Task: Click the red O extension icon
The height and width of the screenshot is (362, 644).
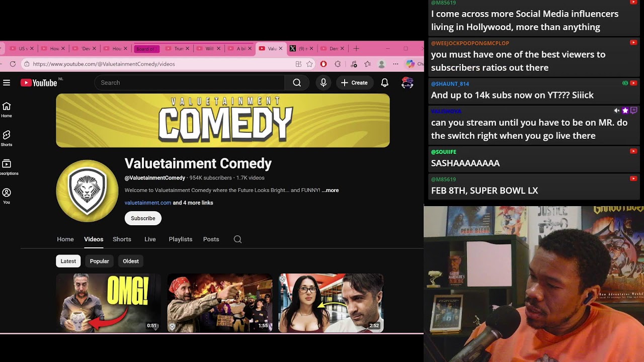Action: (324, 64)
